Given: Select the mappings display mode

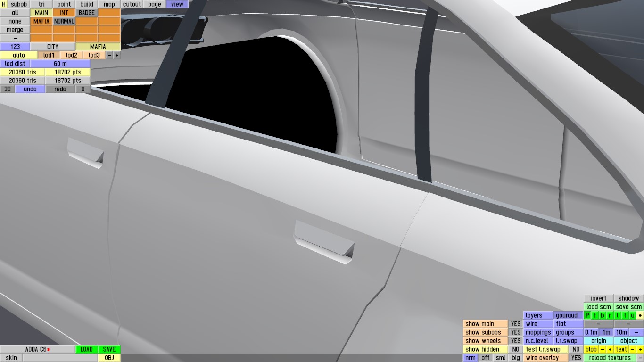Looking at the screenshot, I should click(x=538, y=332).
